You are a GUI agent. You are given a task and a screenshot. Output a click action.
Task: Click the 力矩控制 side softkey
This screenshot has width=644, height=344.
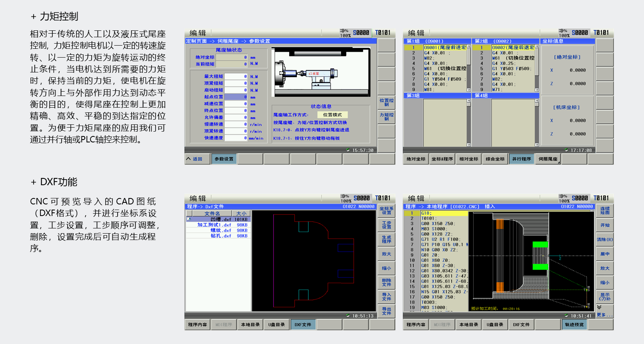[x=386, y=117]
